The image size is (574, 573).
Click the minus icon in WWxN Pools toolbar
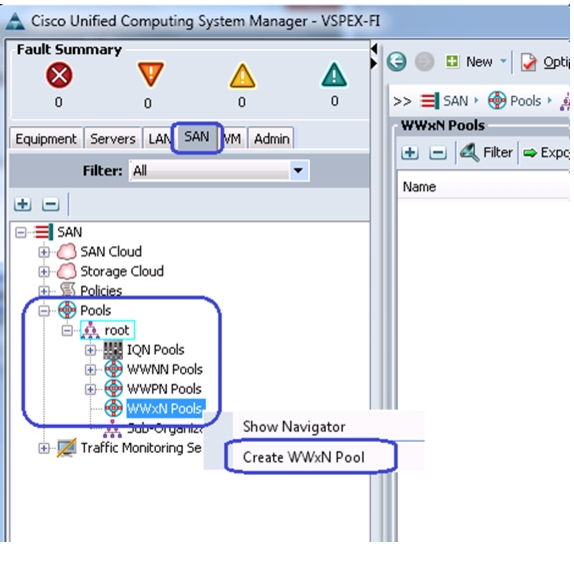[x=438, y=153]
